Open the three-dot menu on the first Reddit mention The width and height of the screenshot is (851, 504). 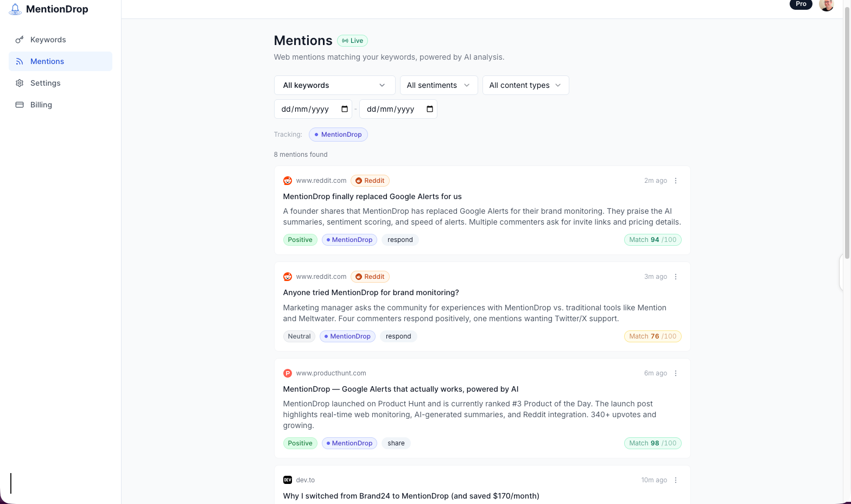[676, 181]
